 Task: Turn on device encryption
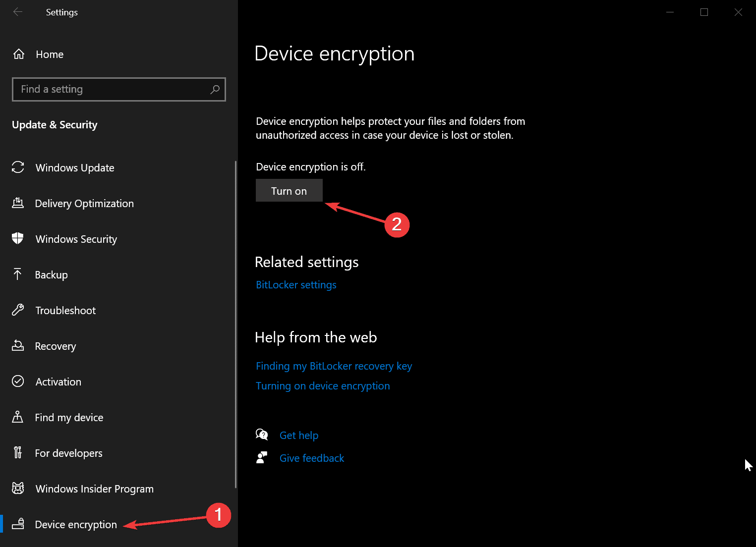[x=289, y=191]
